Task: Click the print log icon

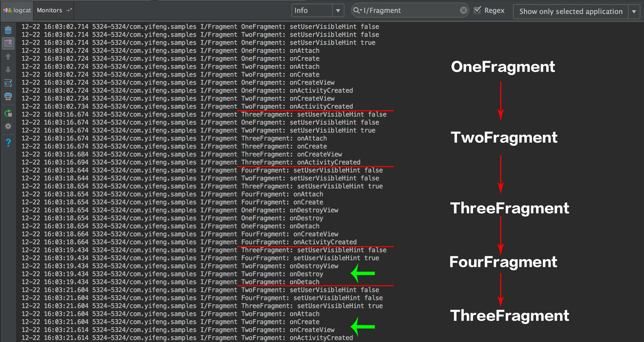Action: pyautogui.click(x=8, y=97)
